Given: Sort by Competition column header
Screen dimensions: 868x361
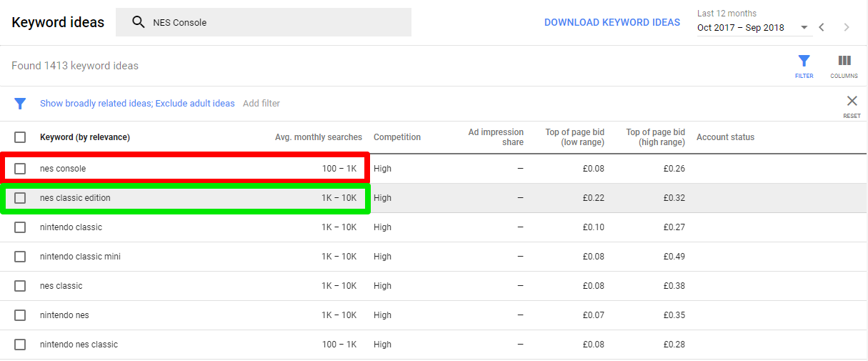Looking at the screenshot, I should (x=396, y=137).
